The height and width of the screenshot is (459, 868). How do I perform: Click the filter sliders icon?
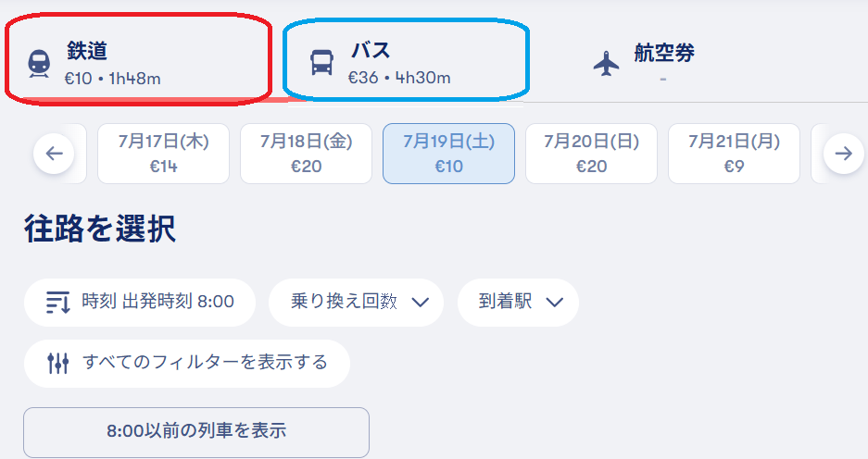58,364
